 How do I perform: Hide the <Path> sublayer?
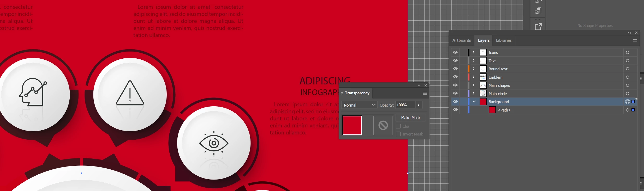pyautogui.click(x=455, y=110)
